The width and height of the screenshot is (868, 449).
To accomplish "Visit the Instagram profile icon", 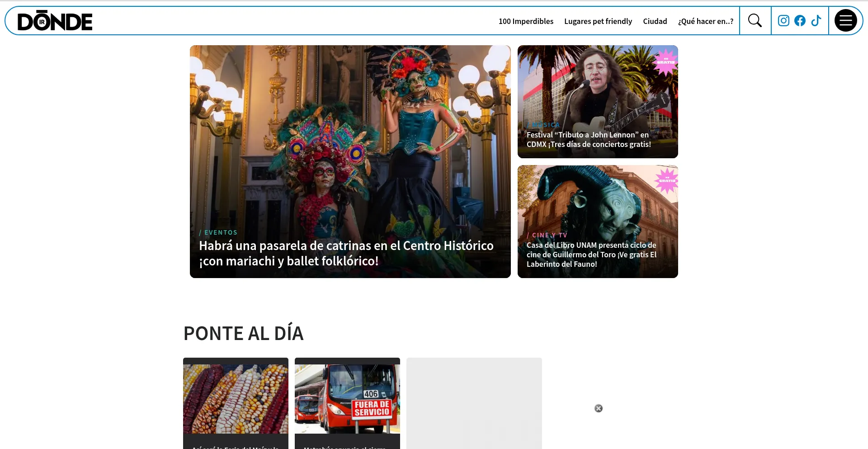I will 783,20.
